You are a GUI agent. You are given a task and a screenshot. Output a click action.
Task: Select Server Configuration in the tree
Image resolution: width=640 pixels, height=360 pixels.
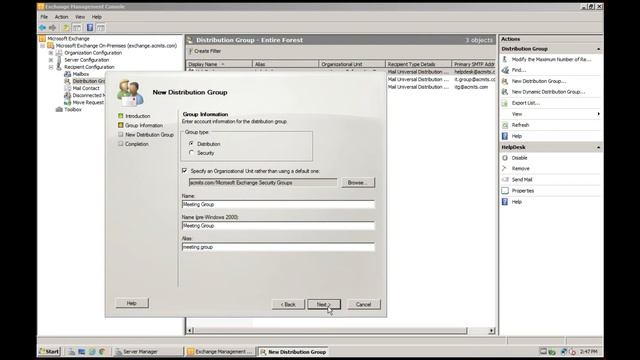87,60
